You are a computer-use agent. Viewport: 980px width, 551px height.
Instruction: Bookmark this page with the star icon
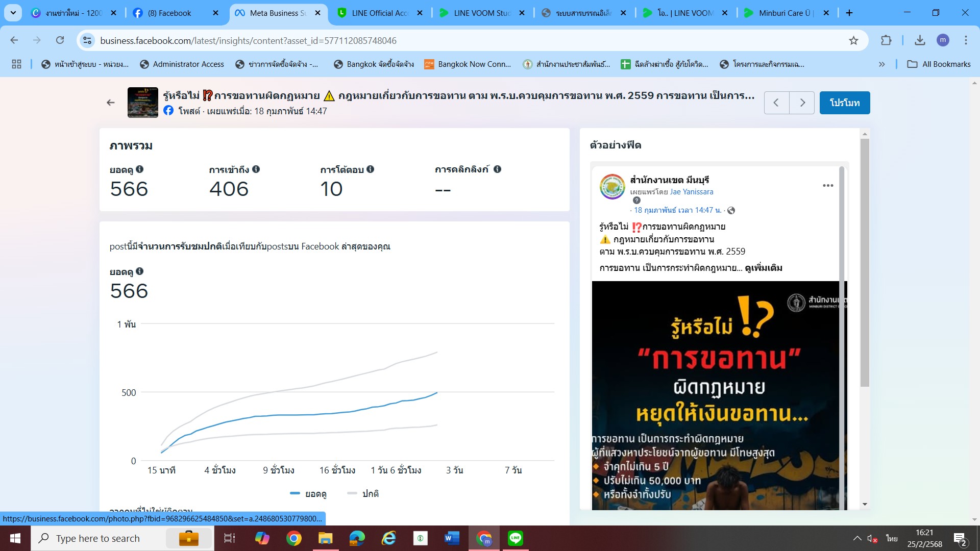click(x=853, y=40)
